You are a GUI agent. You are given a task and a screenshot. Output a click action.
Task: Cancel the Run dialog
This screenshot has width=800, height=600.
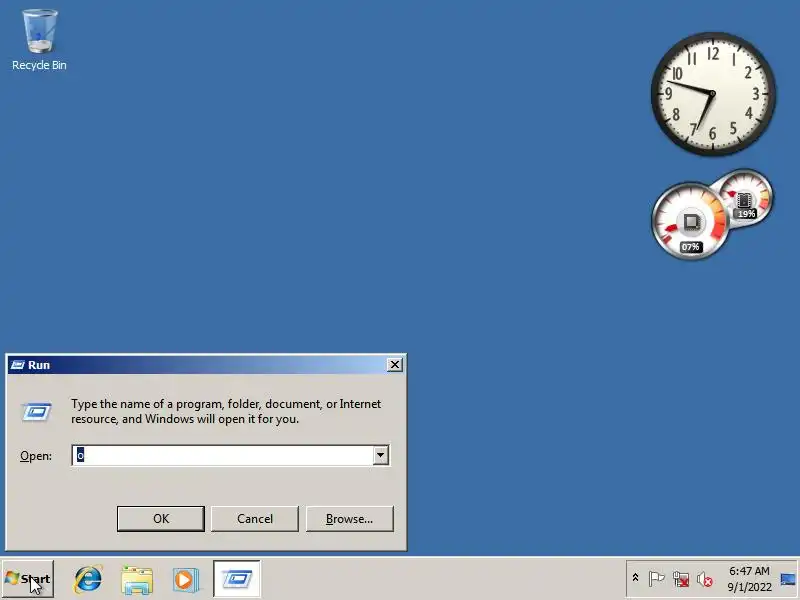point(255,518)
